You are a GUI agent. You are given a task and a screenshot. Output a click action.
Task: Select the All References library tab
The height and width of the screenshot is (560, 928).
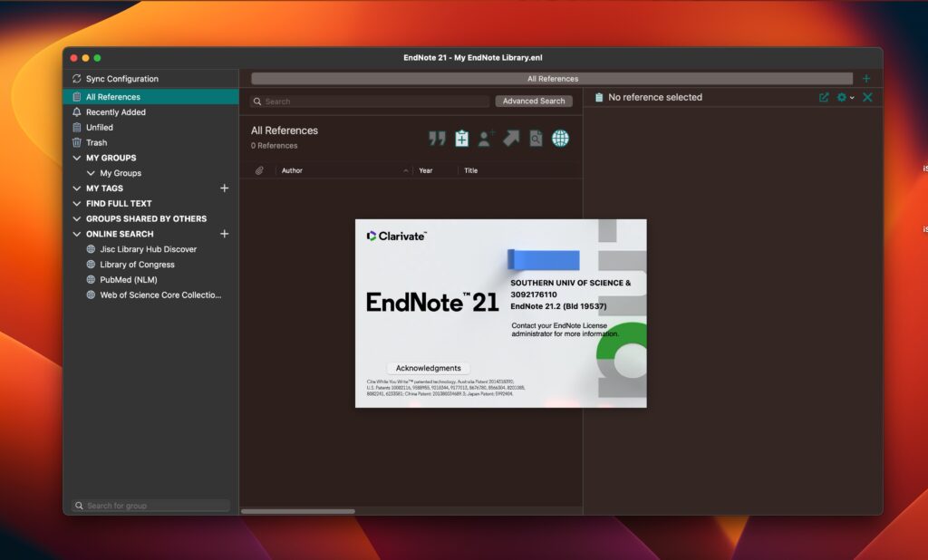tap(552, 78)
